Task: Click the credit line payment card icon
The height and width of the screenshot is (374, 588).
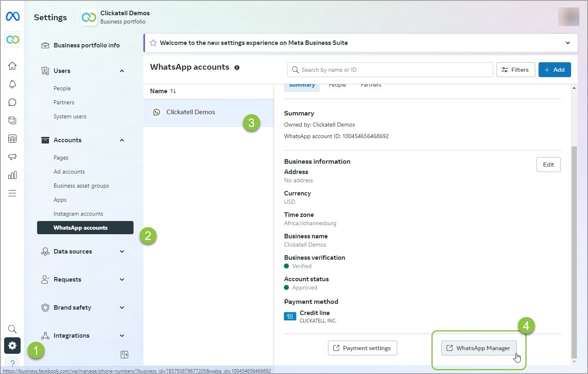Action: click(x=290, y=316)
